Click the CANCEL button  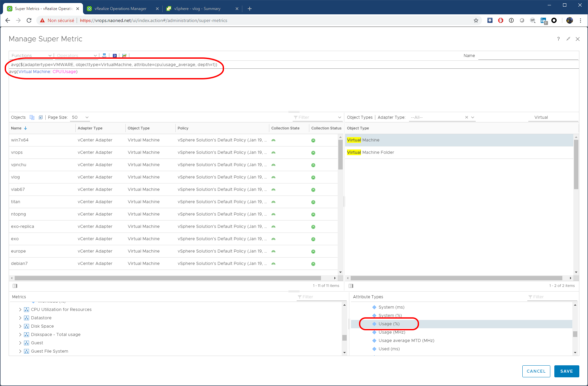point(536,371)
